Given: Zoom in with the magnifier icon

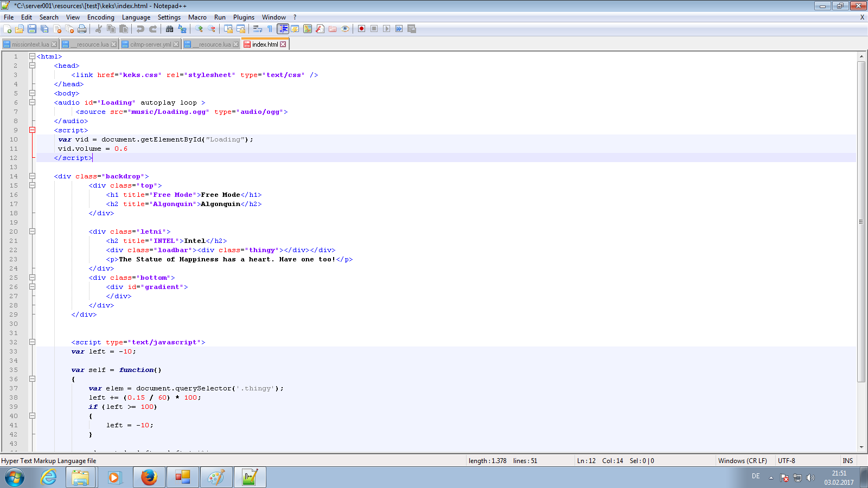Looking at the screenshot, I should coord(200,29).
